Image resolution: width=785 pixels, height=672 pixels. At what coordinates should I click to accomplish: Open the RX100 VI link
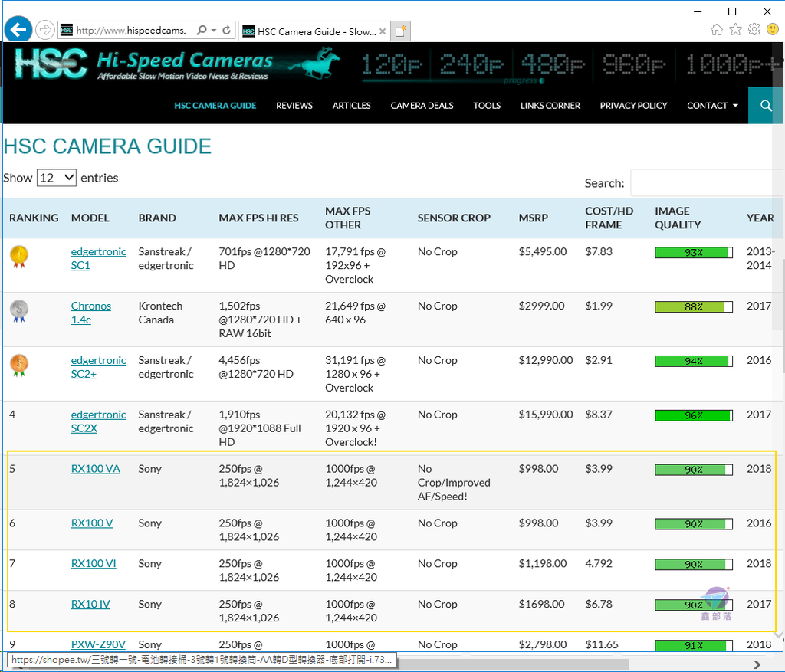coord(94,563)
